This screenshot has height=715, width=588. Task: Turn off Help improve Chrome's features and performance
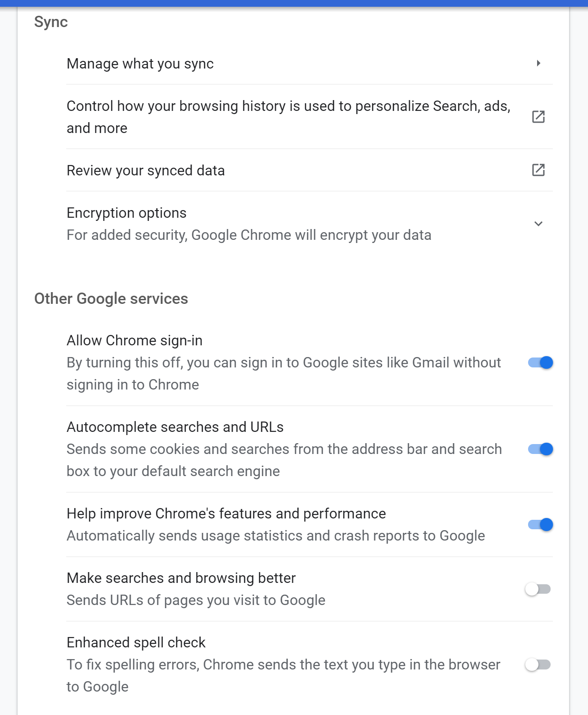(540, 524)
